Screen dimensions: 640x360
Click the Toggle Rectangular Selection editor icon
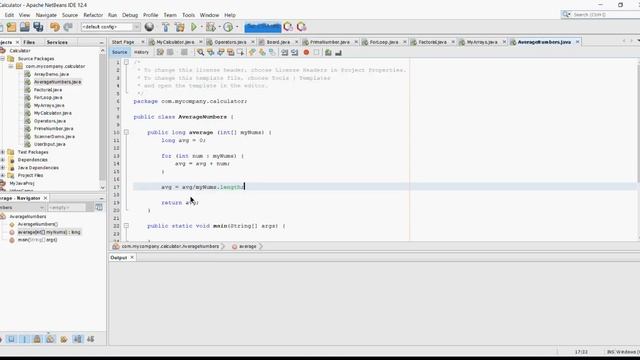click(240, 52)
